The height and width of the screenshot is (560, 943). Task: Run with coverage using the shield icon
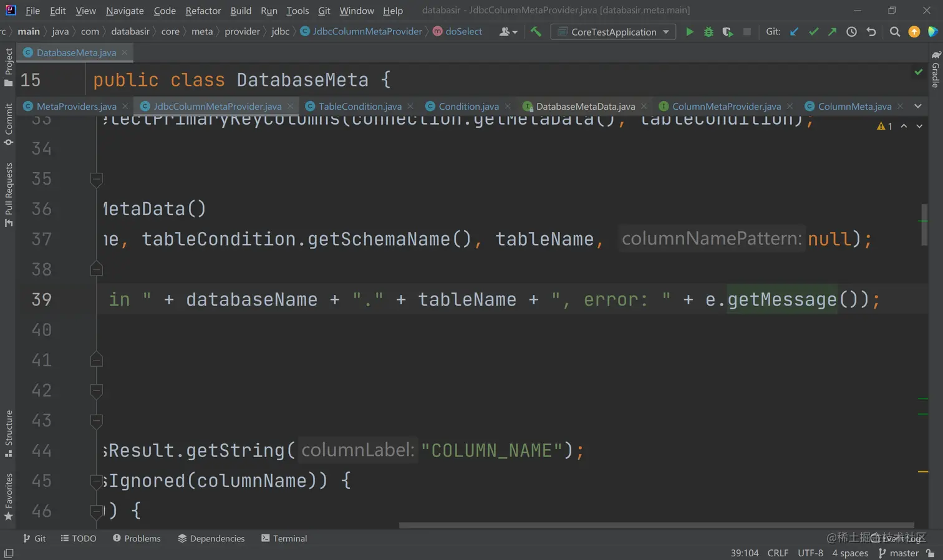point(727,32)
